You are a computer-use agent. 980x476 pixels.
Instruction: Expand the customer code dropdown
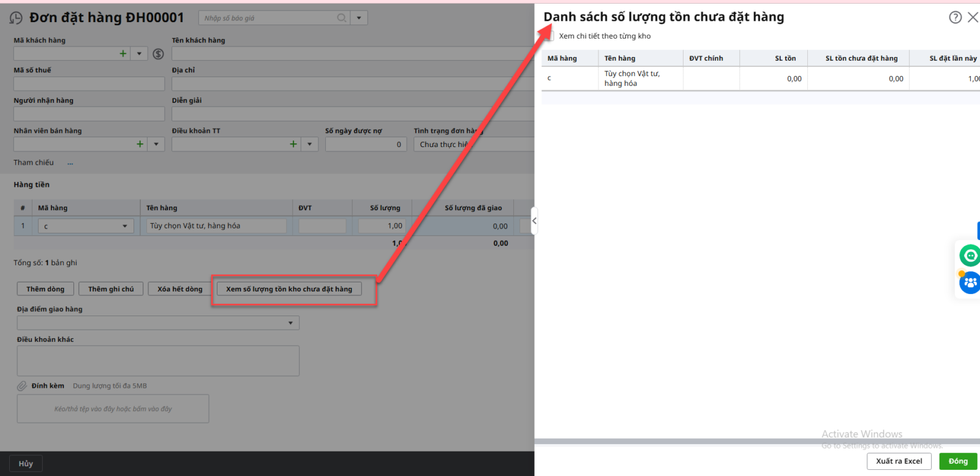pos(139,54)
